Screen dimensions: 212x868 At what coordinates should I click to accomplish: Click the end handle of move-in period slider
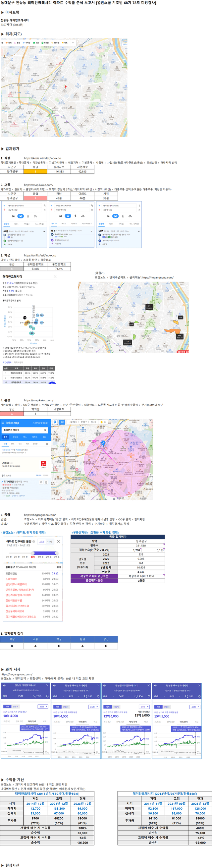pyautogui.click(x=57, y=553)
